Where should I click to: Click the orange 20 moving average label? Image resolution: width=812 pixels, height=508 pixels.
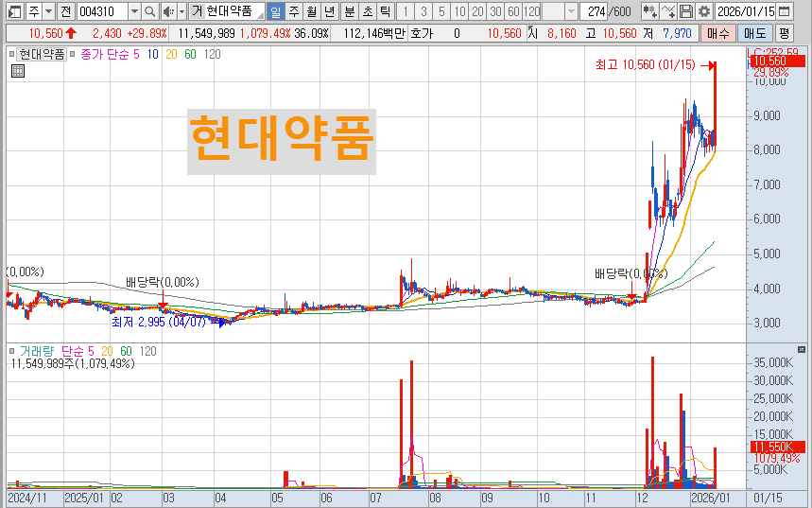[x=171, y=54]
